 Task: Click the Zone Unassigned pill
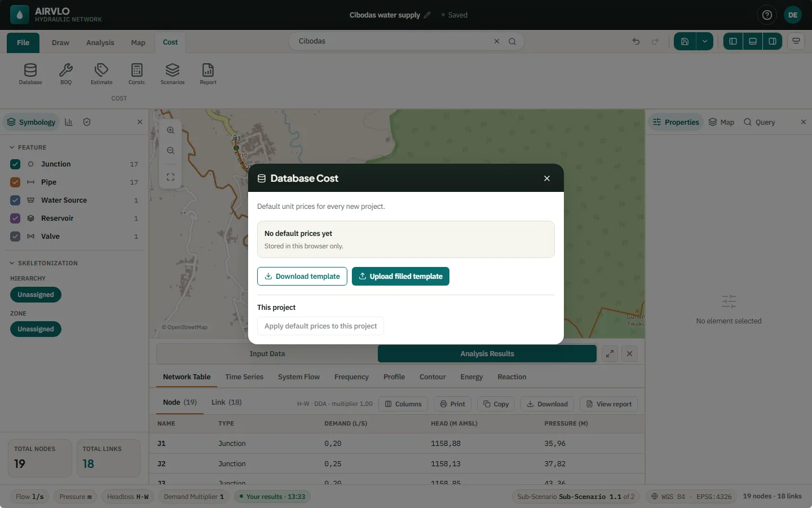tap(36, 329)
